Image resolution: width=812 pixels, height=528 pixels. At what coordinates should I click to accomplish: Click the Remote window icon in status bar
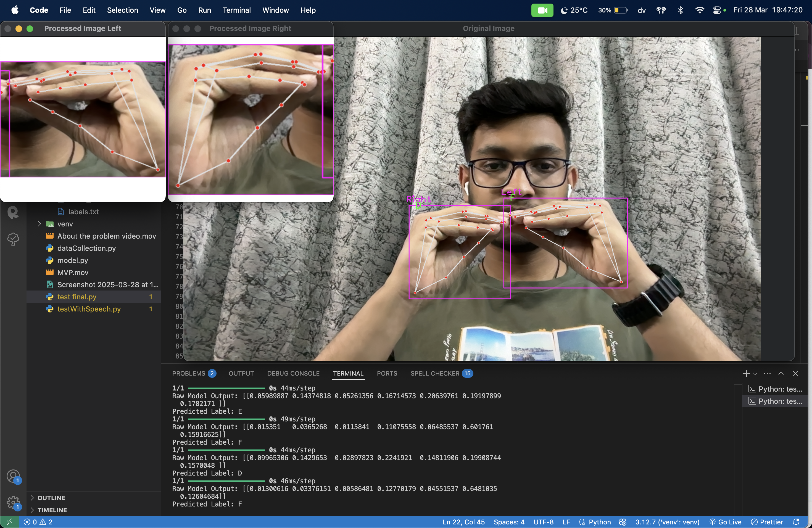9,522
